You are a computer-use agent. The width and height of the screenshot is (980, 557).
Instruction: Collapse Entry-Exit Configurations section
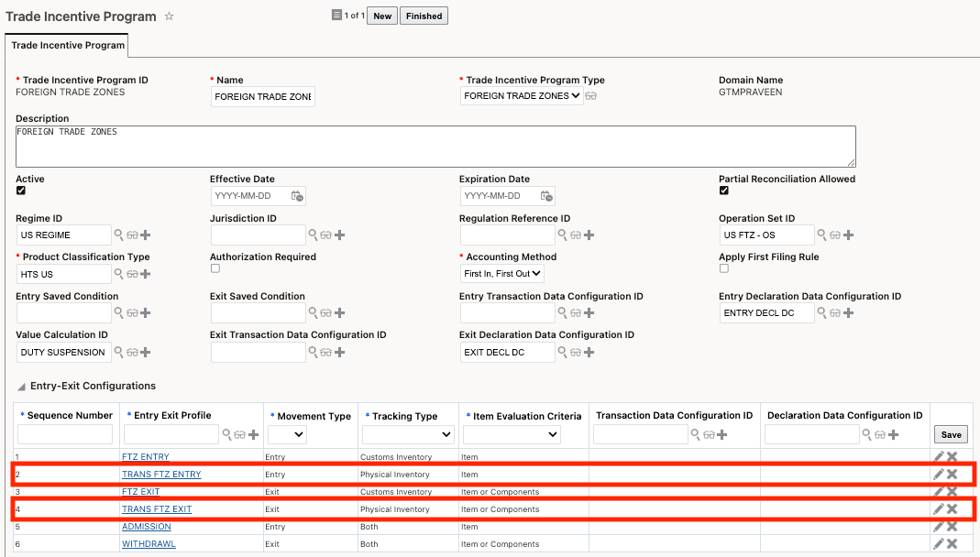[x=21, y=387]
